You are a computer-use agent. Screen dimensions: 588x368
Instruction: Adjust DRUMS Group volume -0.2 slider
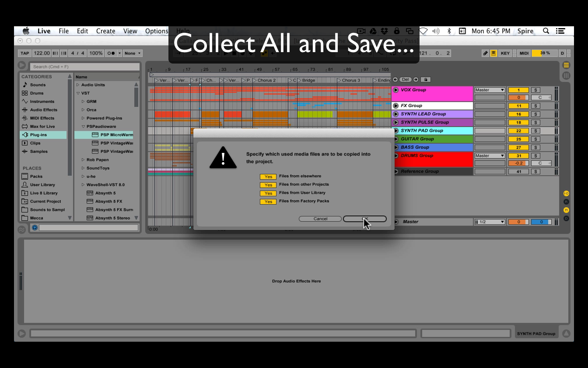tap(518, 163)
